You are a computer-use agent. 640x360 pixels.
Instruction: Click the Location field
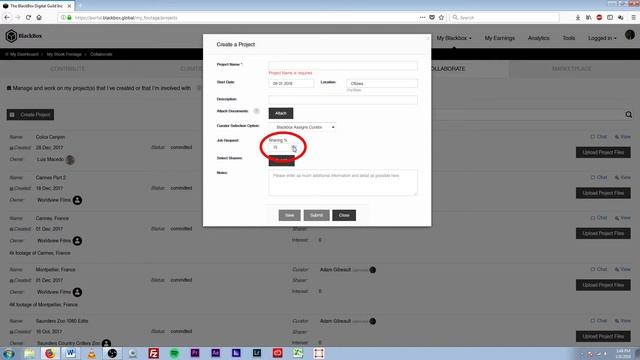coord(382,83)
